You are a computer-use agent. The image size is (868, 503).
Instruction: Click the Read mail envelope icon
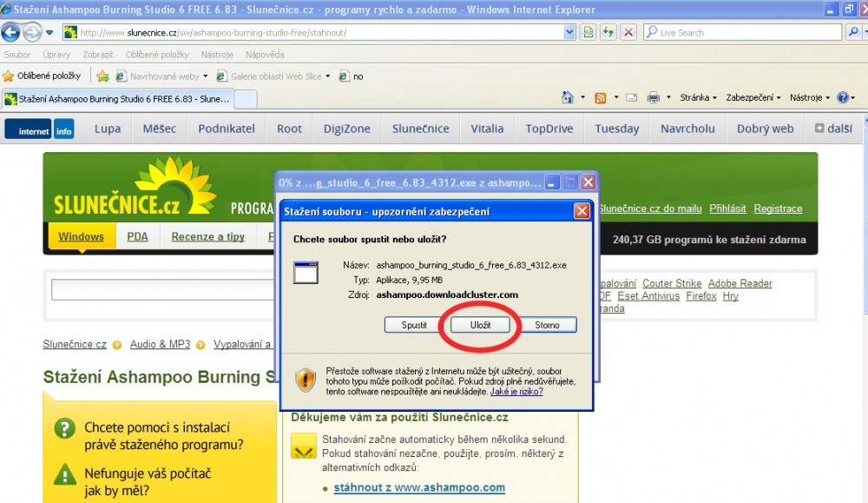[x=632, y=97]
